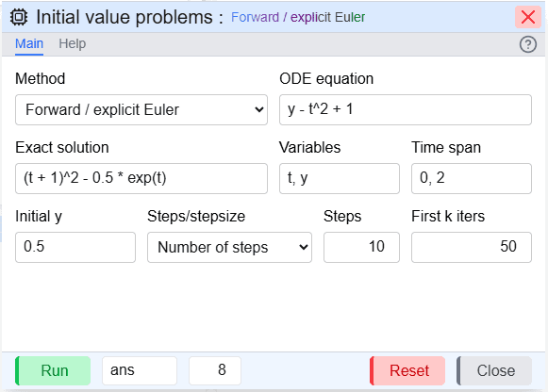
Task: Close dialog with the red X icon
Action: click(528, 17)
